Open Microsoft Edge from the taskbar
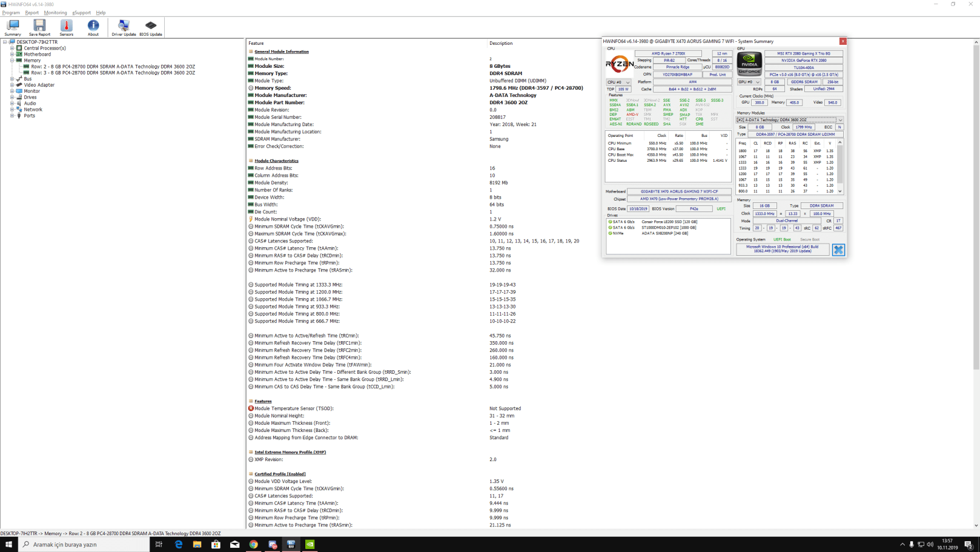This screenshot has width=980, height=552. click(179, 544)
